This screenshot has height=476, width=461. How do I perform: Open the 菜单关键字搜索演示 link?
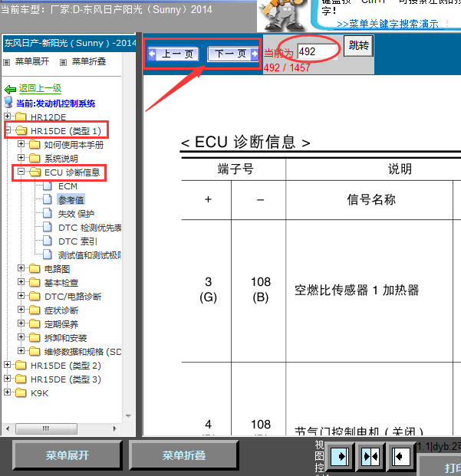point(387,24)
